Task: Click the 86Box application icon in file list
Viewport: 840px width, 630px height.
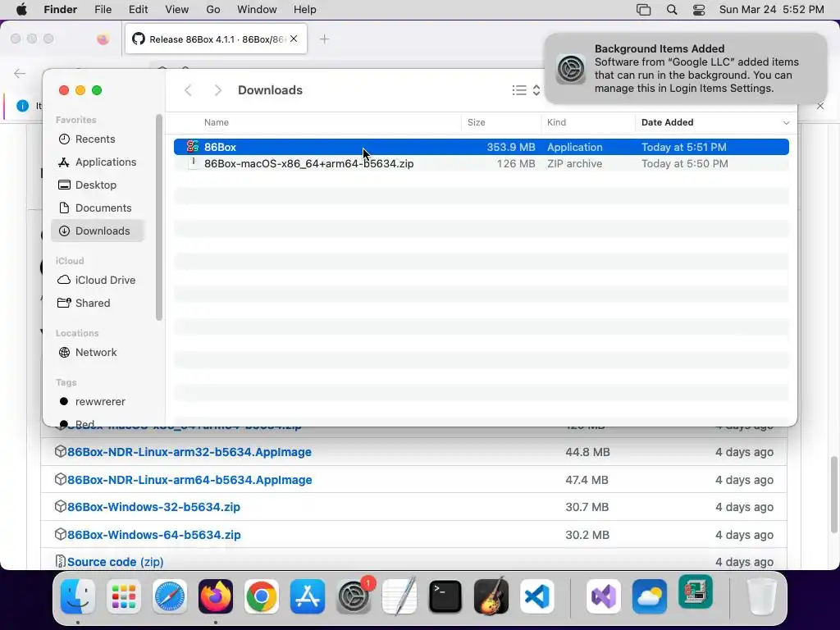Action: coord(192,147)
